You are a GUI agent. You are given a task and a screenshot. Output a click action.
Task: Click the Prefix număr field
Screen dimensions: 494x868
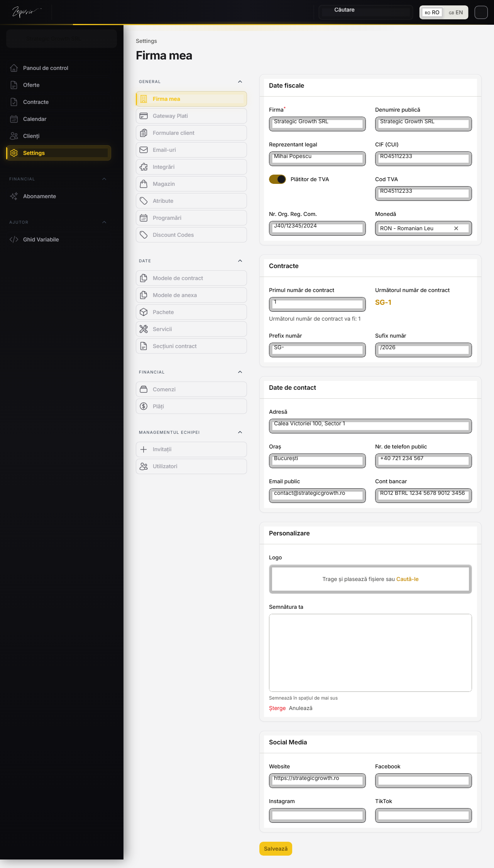tap(317, 350)
